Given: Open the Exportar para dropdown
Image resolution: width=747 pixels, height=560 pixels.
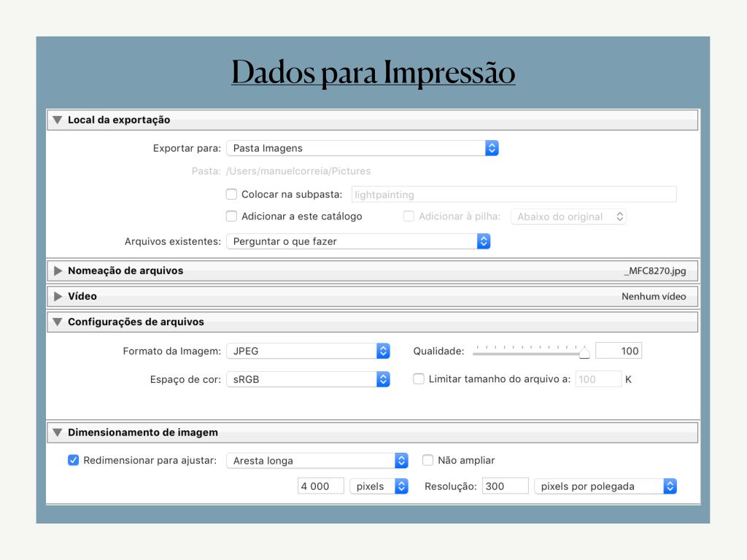Looking at the screenshot, I should [x=362, y=148].
